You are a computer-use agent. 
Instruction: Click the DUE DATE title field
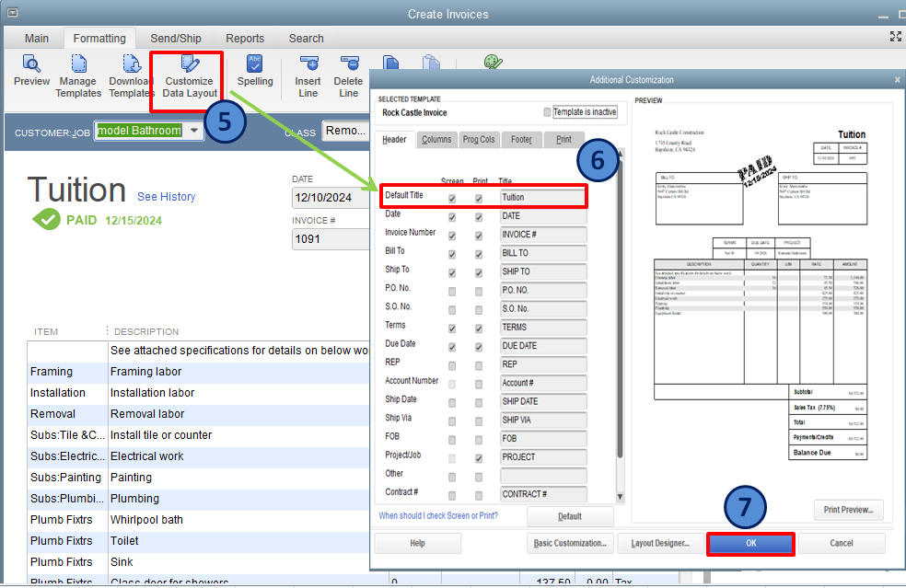(544, 345)
